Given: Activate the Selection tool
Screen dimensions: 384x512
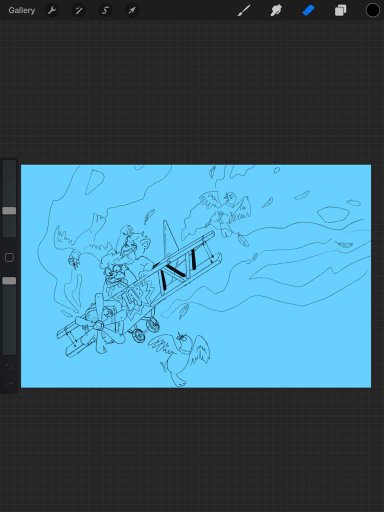Looking at the screenshot, I should (x=105, y=10).
